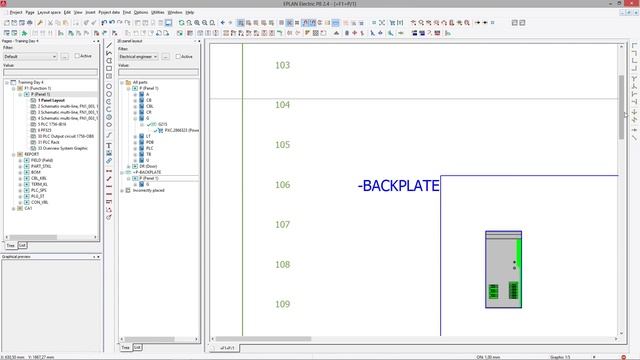The width and height of the screenshot is (640, 360).
Task: Open the Insert menu
Action: [x=90, y=13]
